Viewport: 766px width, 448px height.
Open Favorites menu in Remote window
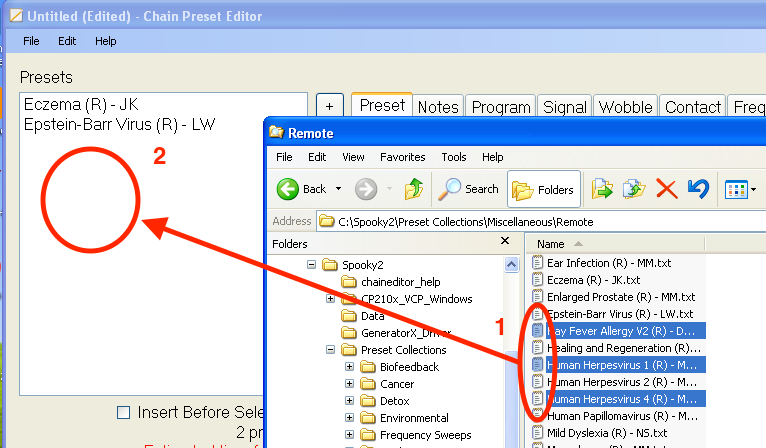(x=403, y=157)
